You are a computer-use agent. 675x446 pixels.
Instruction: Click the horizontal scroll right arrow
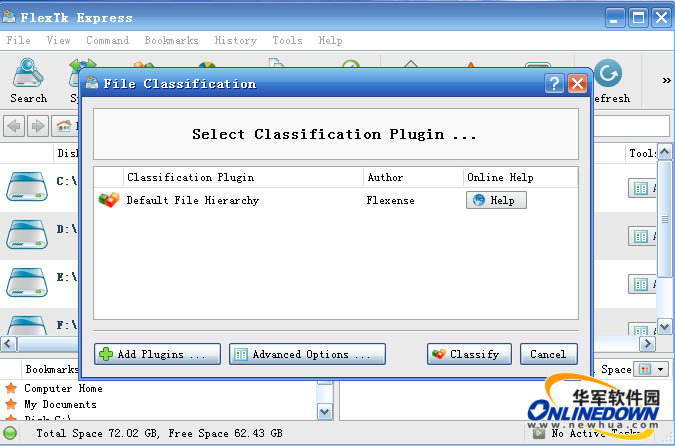[x=647, y=344]
